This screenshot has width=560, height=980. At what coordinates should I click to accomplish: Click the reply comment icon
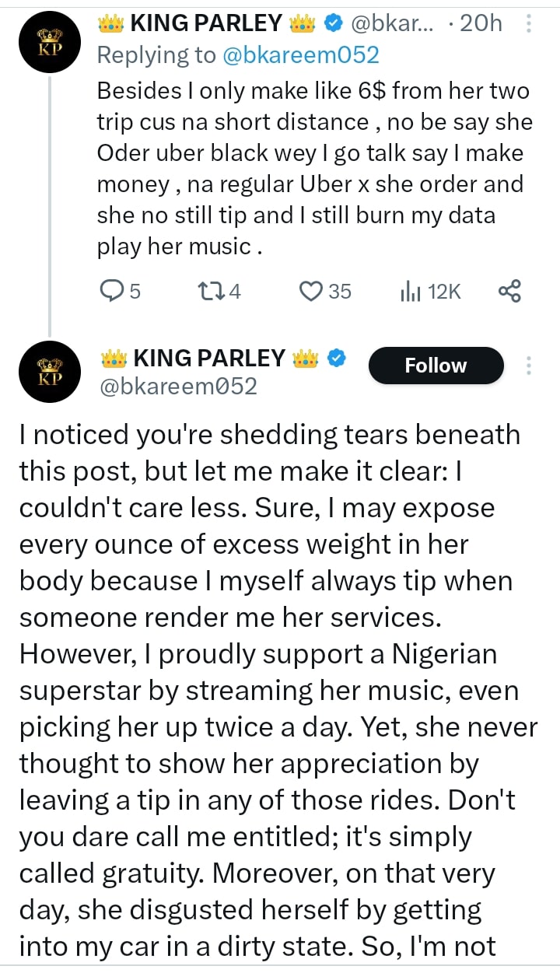114,292
